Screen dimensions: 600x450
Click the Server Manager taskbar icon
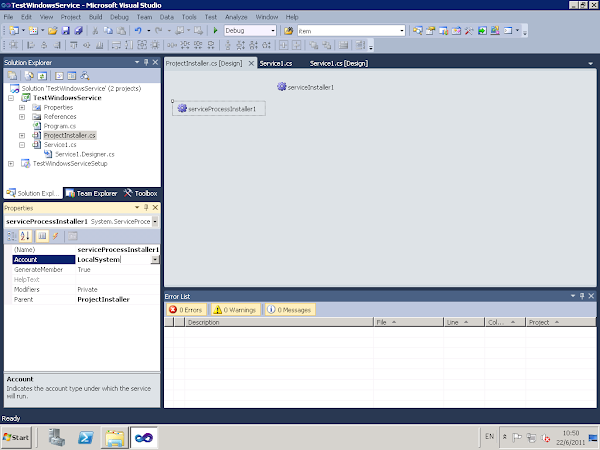[x=57, y=437]
